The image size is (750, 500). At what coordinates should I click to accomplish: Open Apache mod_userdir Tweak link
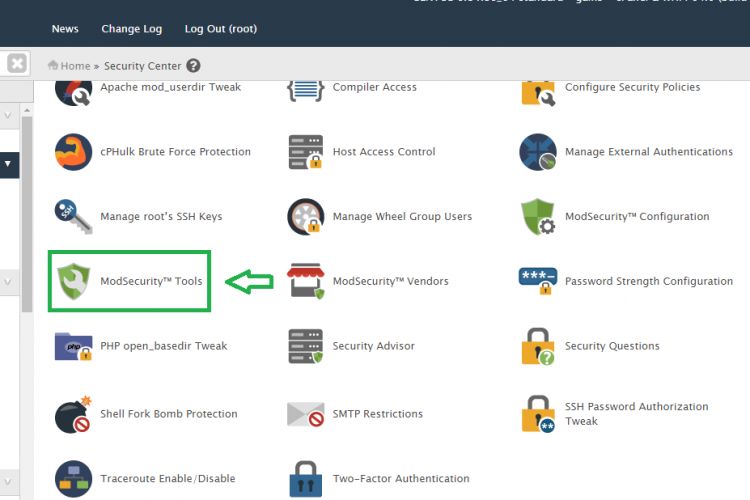pos(170,87)
